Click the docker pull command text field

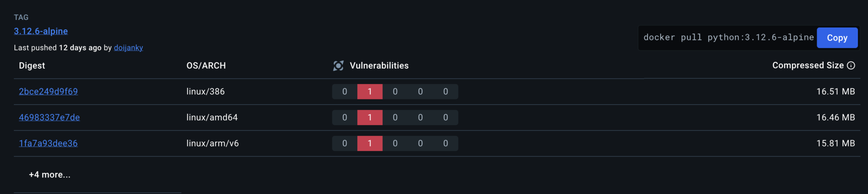click(728, 38)
